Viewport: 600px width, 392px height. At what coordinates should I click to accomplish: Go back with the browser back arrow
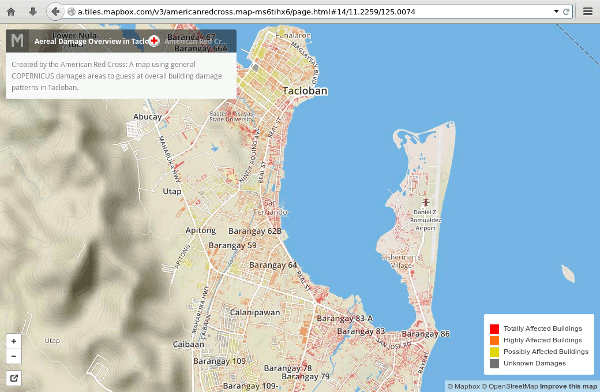(x=55, y=11)
